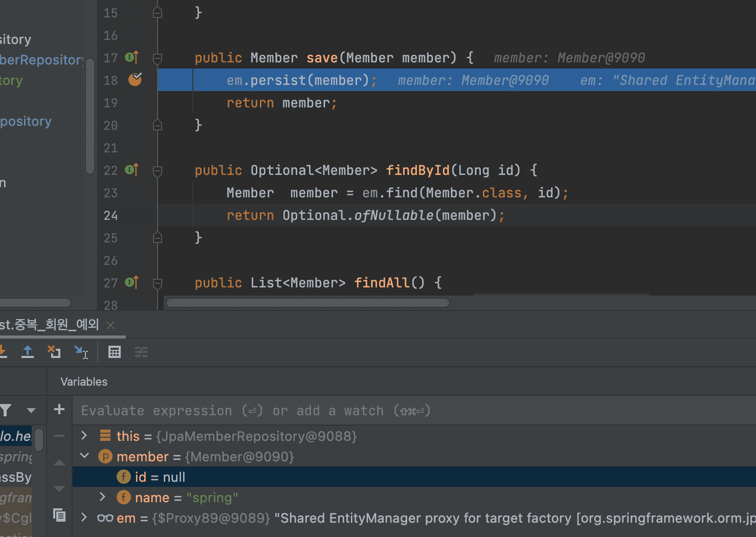Click the Run to Cursor icon

point(81,352)
